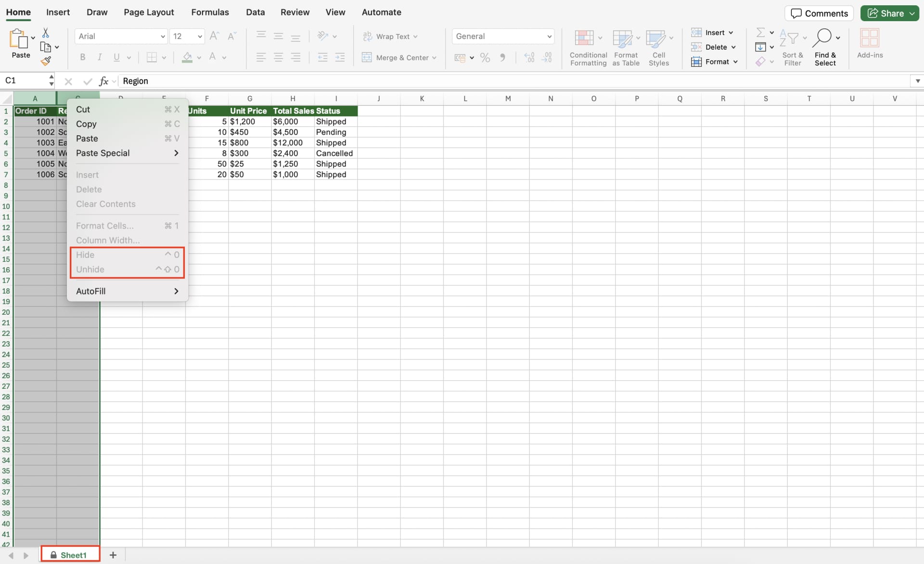The width and height of the screenshot is (924, 564).
Task: Click the Percent Style icon
Action: (485, 58)
